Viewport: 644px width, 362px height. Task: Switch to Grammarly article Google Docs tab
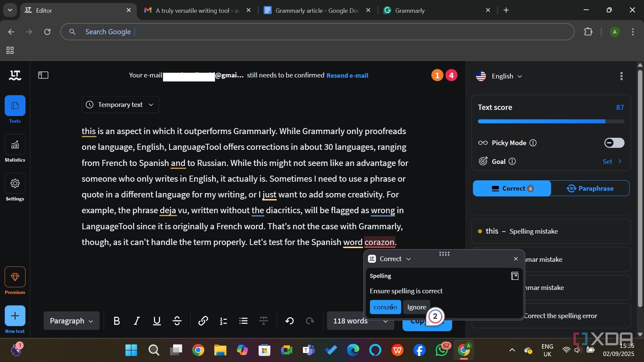(x=317, y=10)
